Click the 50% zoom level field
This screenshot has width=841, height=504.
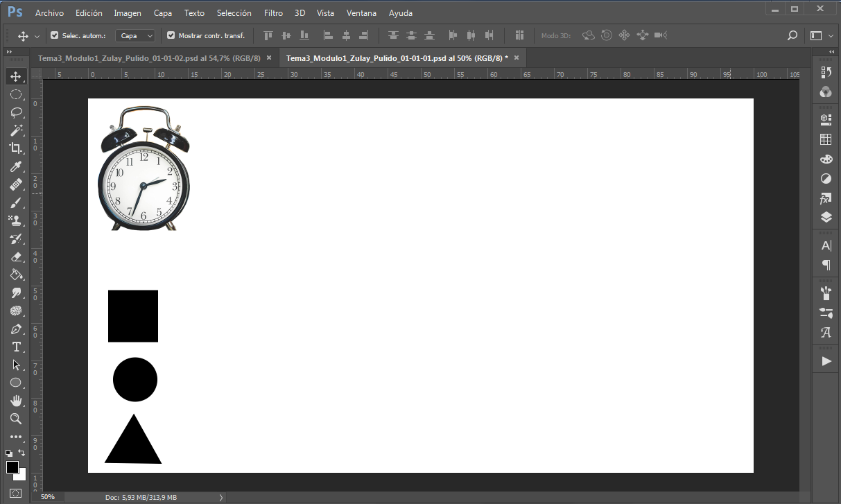pyautogui.click(x=47, y=497)
